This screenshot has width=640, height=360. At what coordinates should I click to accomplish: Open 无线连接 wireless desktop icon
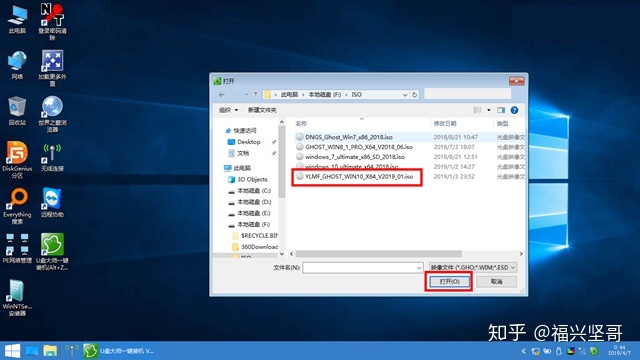pos(52,157)
